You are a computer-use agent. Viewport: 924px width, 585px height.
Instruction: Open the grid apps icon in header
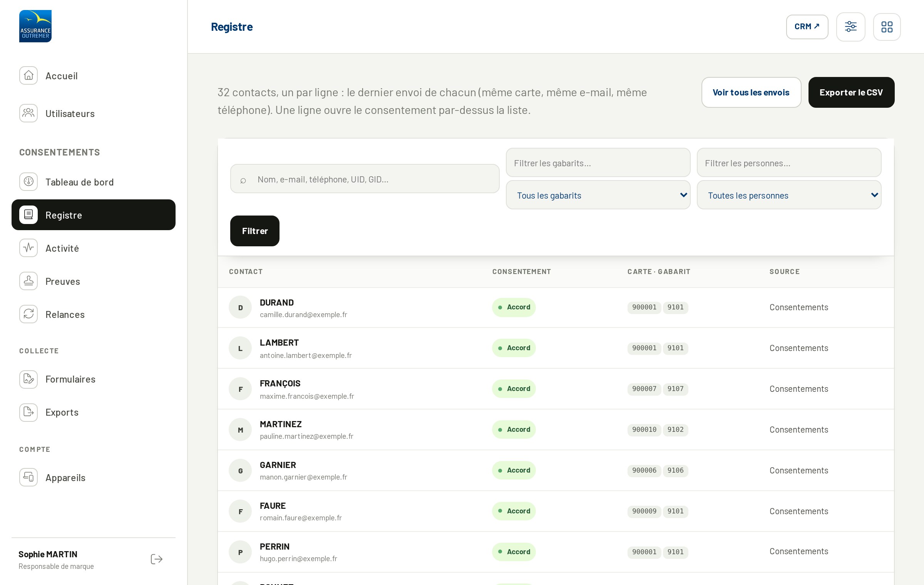point(887,27)
